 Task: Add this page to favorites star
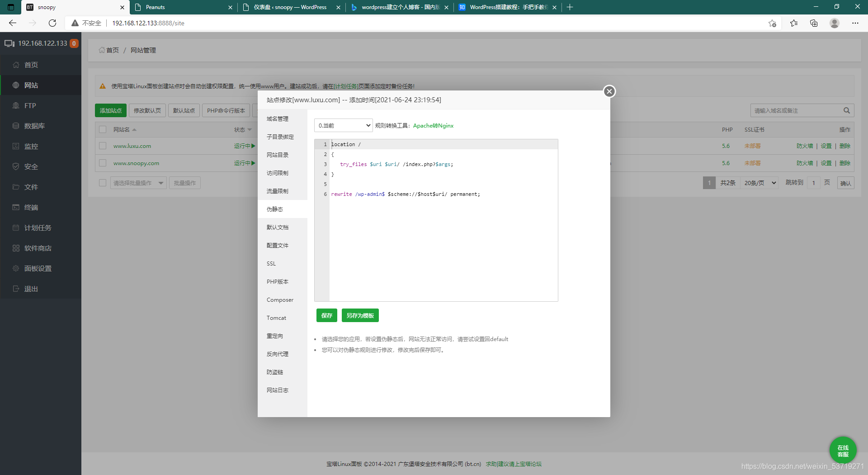(x=772, y=23)
